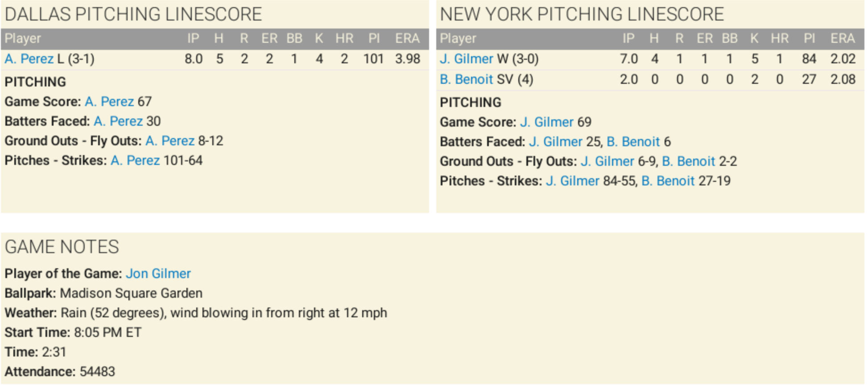Select J. Gilmer in New York Pitches - Strikes line

point(572,181)
